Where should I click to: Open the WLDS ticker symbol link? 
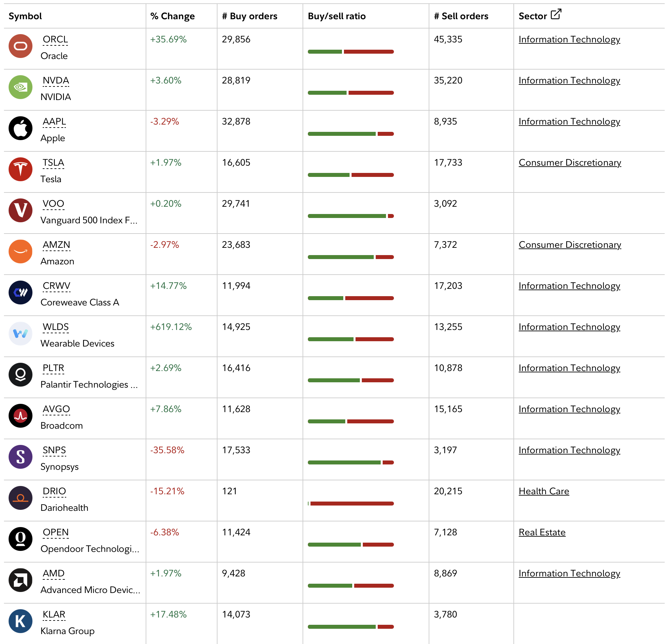(x=56, y=327)
